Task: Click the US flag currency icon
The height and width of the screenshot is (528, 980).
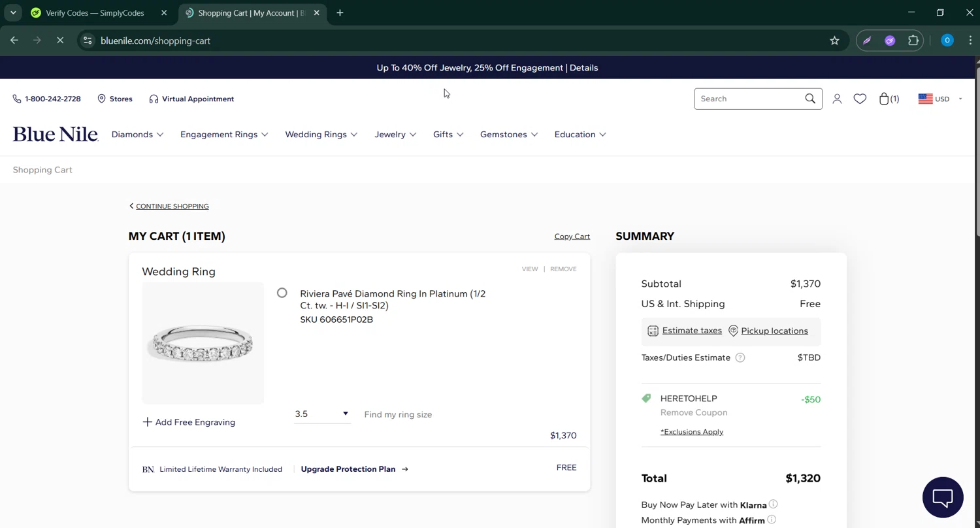Action: (925, 99)
